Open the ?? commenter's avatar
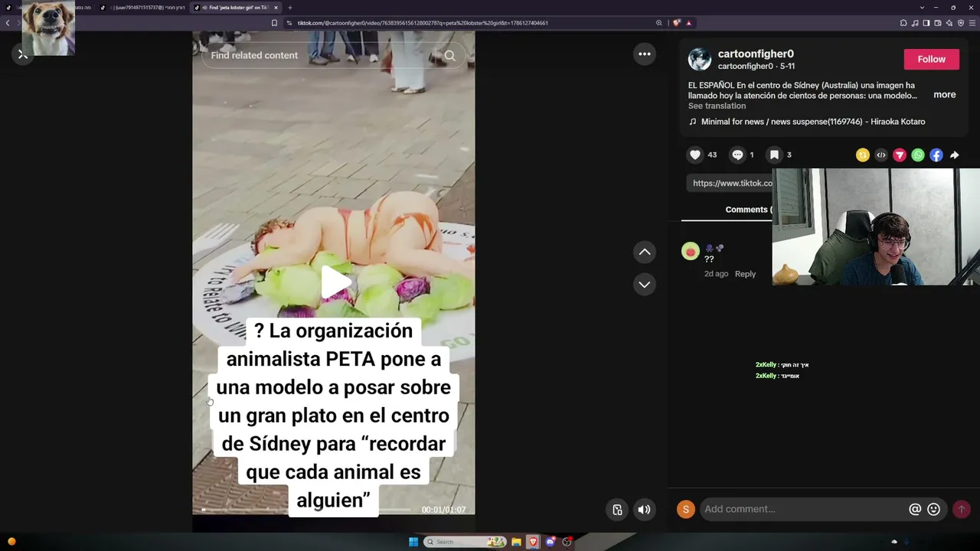Screen dimensions: 980x551 [691, 252]
